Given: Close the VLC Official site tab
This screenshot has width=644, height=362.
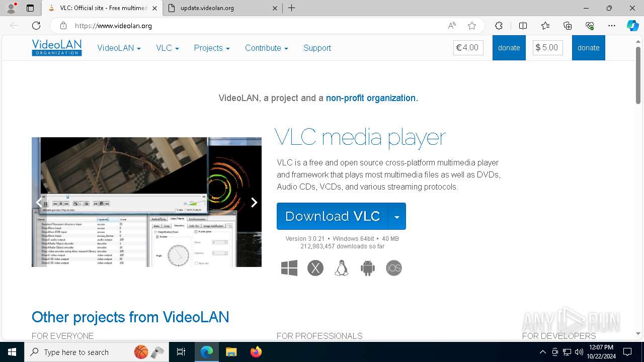Looking at the screenshot, I should point(154,8).
